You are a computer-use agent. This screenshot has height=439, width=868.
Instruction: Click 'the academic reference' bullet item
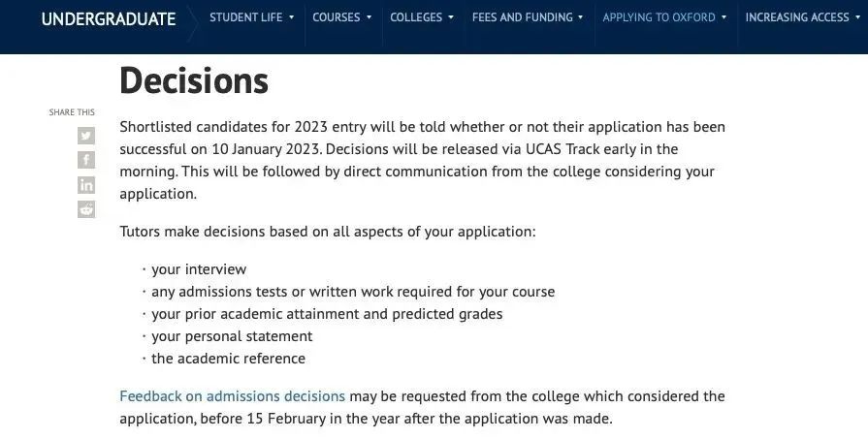pos(228,359)
